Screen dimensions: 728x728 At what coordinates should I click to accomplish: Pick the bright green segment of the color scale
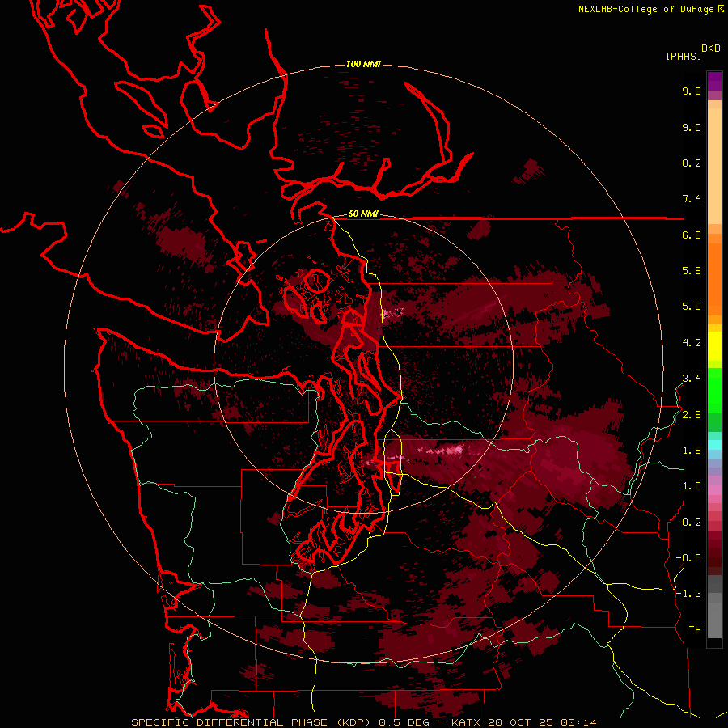point(714,391)
